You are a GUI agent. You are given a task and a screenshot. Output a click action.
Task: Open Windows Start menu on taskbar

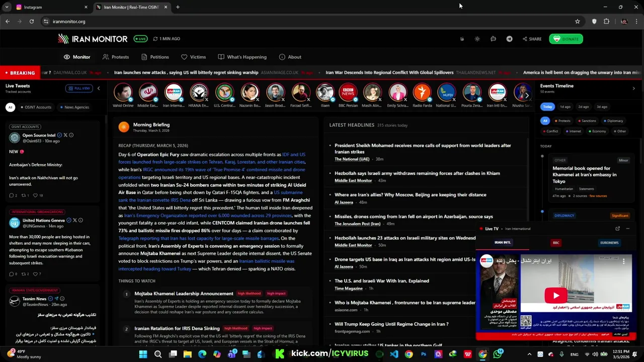click(x=143, y=354)
